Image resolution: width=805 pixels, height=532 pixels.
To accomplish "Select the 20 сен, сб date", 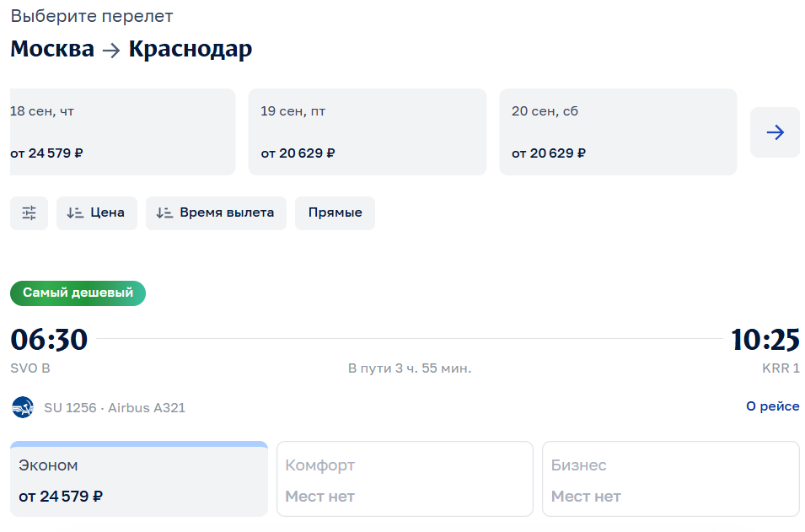I will click(x=618, y=132).
